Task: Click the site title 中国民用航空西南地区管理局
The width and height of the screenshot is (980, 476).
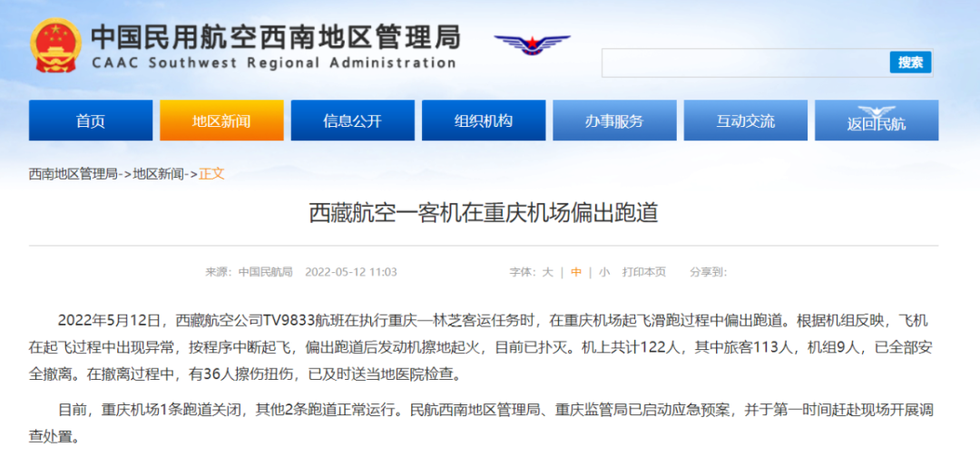Action: click(276, 36)
